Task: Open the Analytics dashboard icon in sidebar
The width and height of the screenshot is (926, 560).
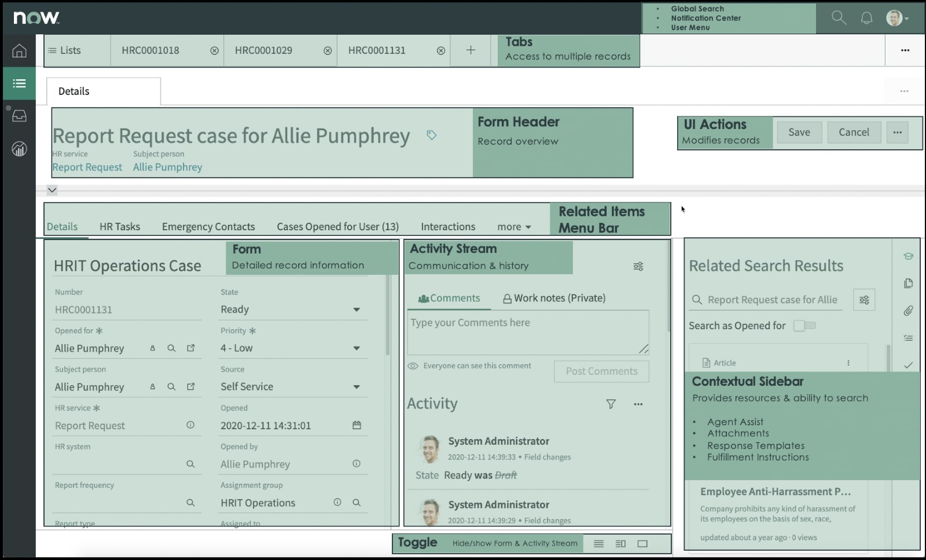Action: 19,149
